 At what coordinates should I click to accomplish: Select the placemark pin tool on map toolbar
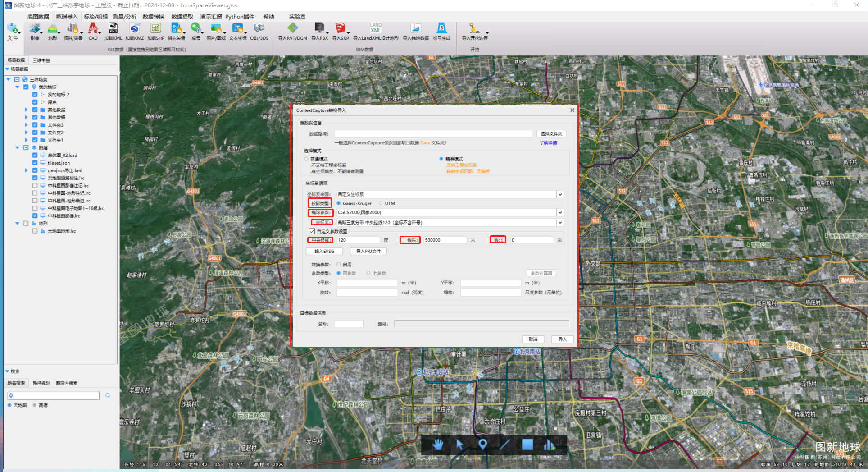click(x=482, y=445)
